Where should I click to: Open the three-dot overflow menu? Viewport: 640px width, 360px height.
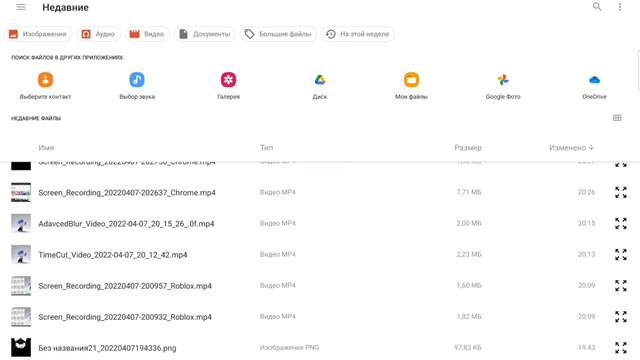pyautogui.click(x=620, y=7)
